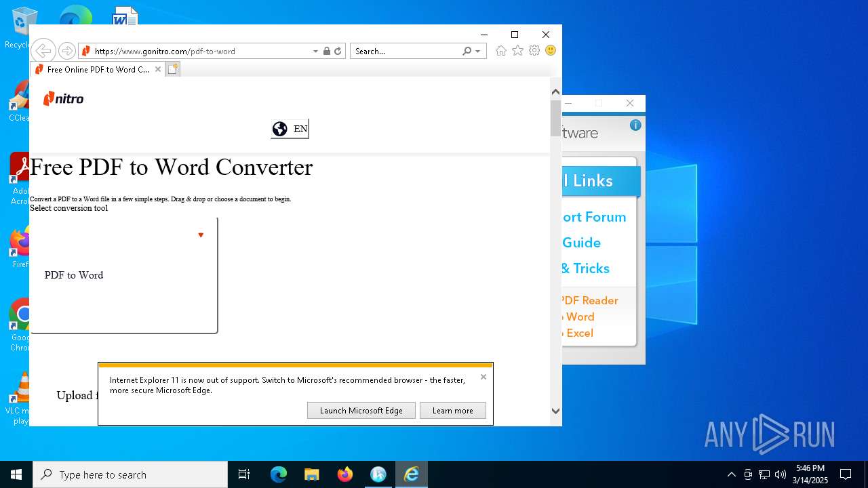Image resolution: width=868 pixels, height=488 pixels.
Task: Select the Word document desktop icon
Action: click(x=125, y=16)
